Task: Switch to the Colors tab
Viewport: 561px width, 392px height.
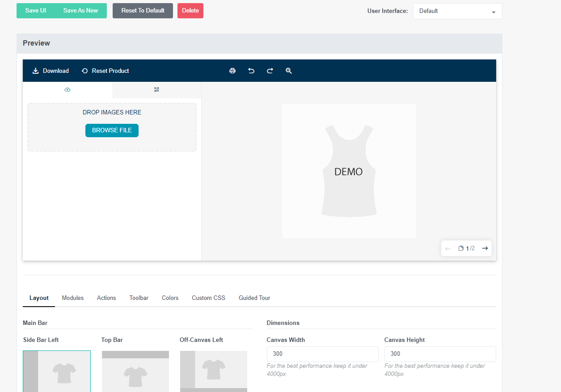Action: [x=170, y=298]
